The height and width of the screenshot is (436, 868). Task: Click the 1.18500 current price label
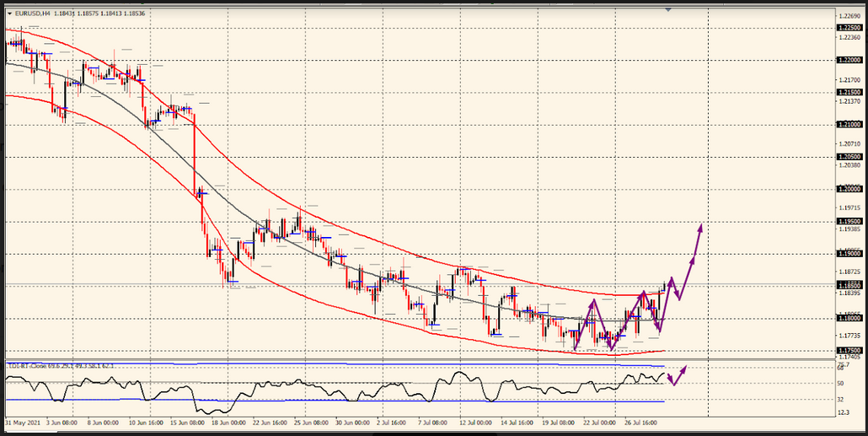pos(849,286)
